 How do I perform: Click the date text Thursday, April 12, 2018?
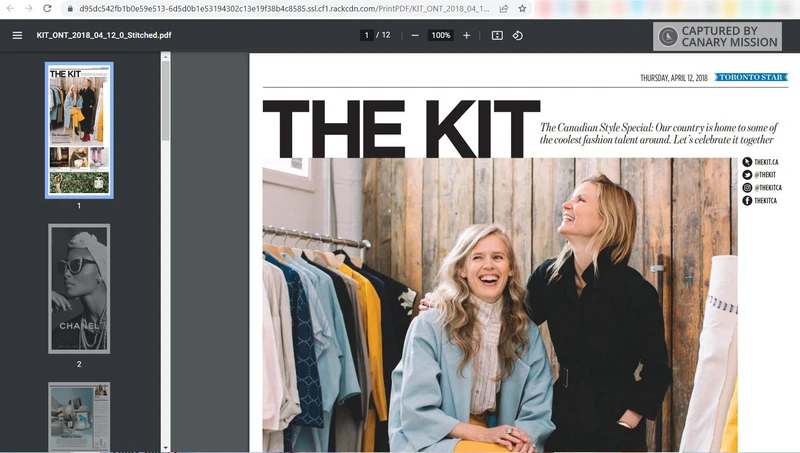pos(674,78)
